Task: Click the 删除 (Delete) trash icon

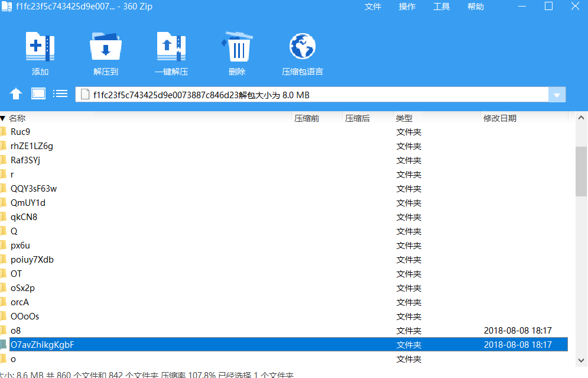Action: point(237,47)
